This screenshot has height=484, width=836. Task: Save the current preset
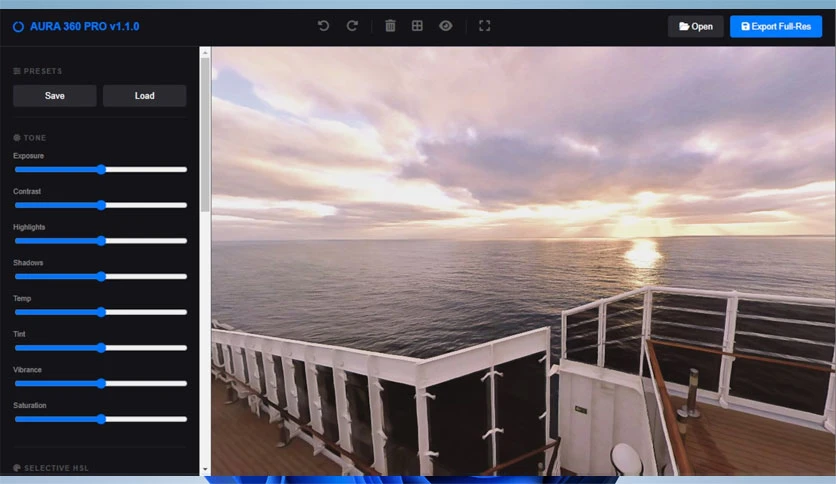tap(55, 96)
